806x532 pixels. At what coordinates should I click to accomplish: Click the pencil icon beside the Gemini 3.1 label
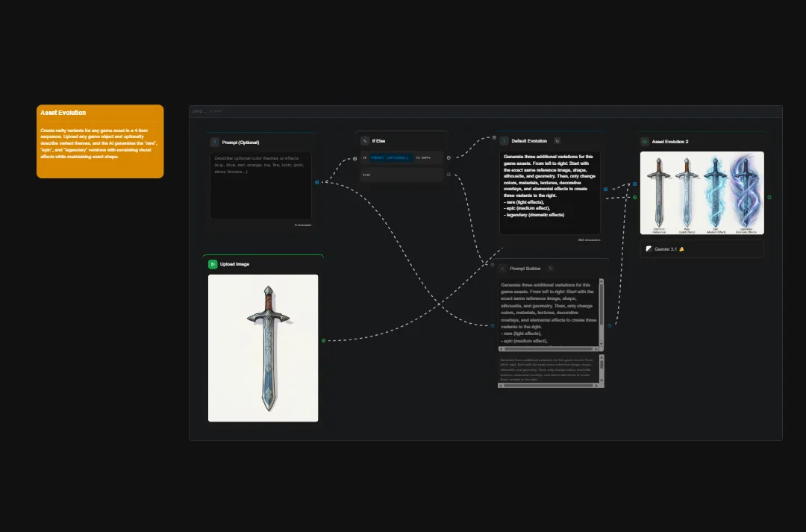point(649,248)
